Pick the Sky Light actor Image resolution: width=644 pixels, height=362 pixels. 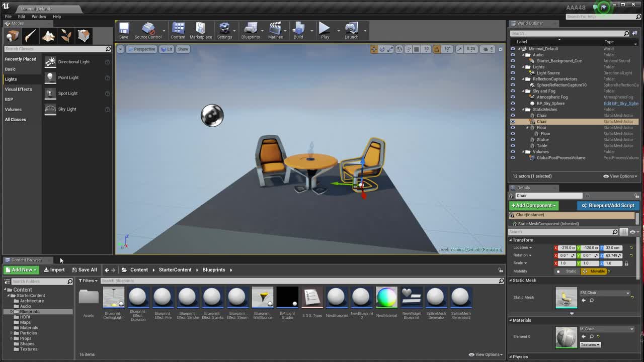click(x=77, y=109)
